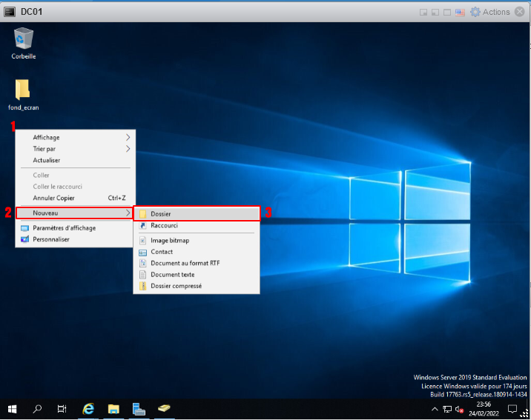Screen dimensions: 531x420
Task: Click the US flag keyboard layout icon
Action: pos(460,12)
